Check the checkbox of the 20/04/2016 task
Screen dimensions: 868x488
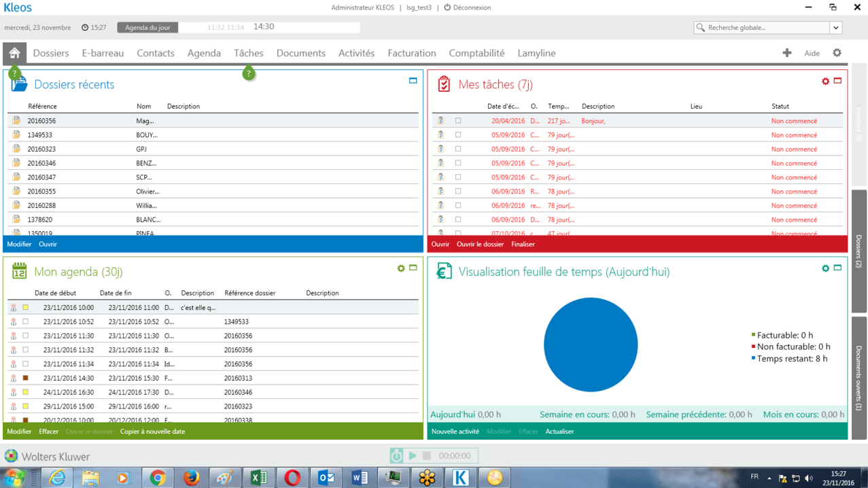pos(458,121)
